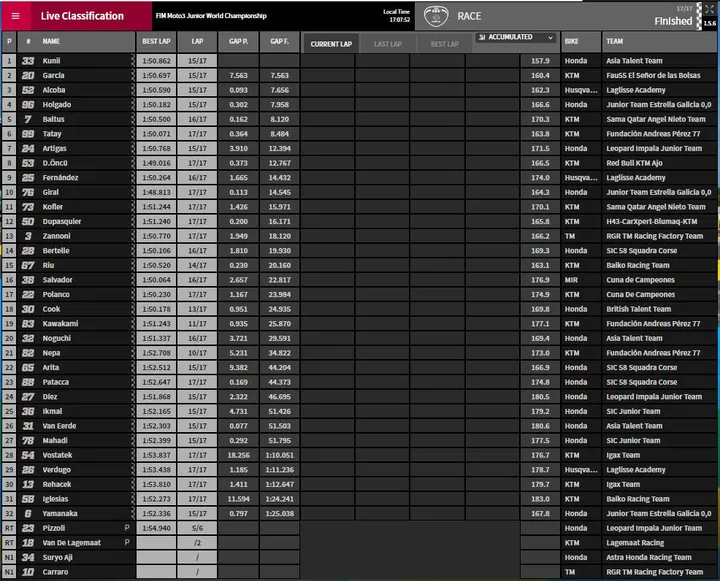This screenshot has width=720, height=581.
Task: Click D.Öncü's best lap 1:49.016
Action: click(x=156, y=163)
